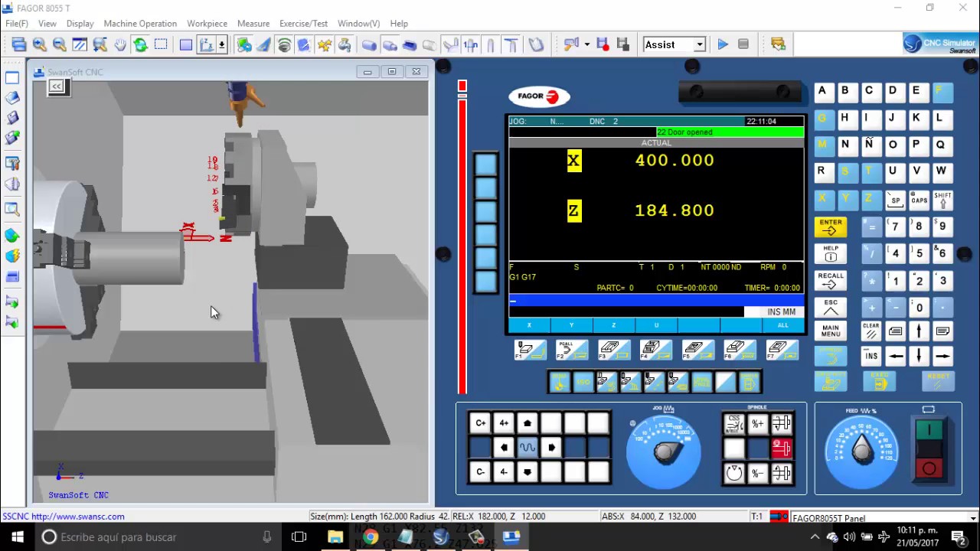This screenshot has height=551, width=980.
Task: Click the RECALL key
Action: click(831, 281)
